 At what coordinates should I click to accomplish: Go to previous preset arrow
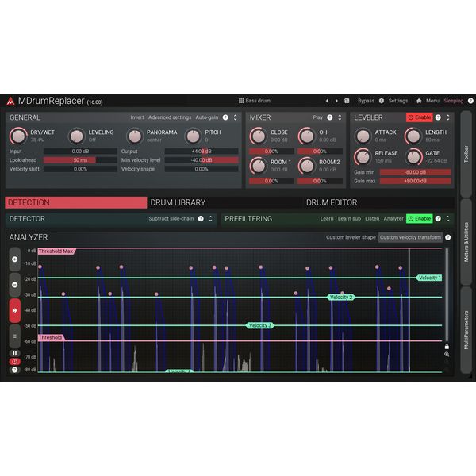point(327,101)
